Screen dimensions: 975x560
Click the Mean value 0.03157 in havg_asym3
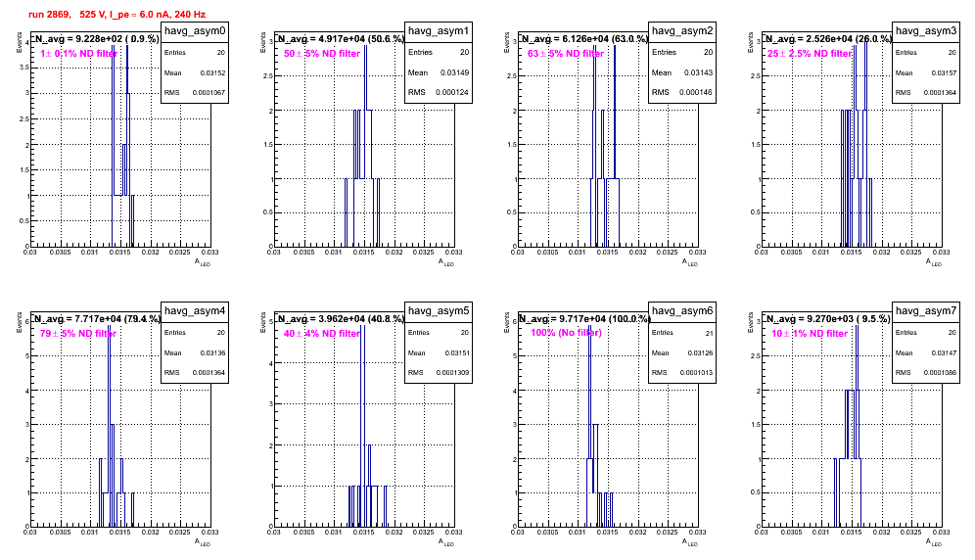point(944,72)
